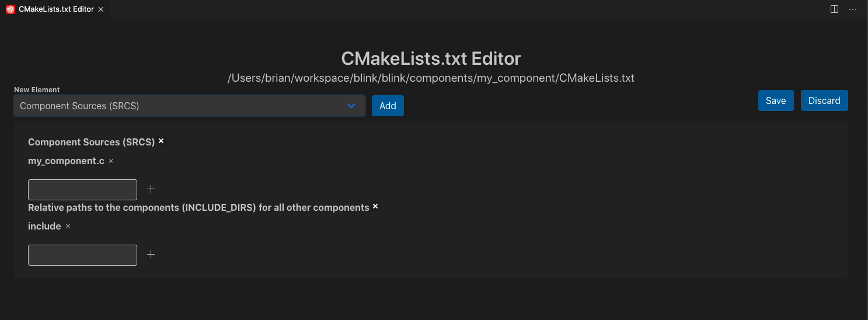Image resolution: width=868 pixels, height=320 pixels.
Task: Delete the my_component.c source entry
Action: pyautogui.click(x=111, y=161)
